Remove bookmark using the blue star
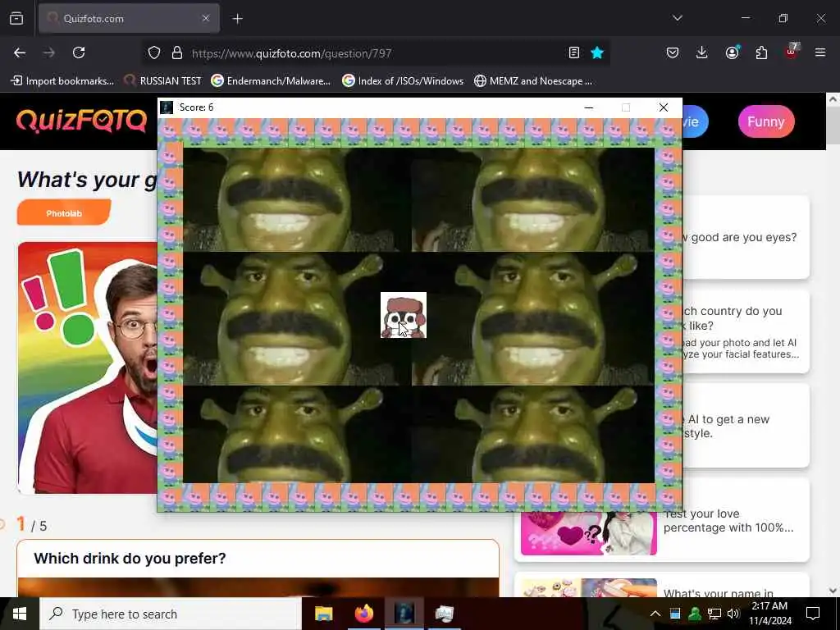The image size is (840, 630). coord(597,52)
